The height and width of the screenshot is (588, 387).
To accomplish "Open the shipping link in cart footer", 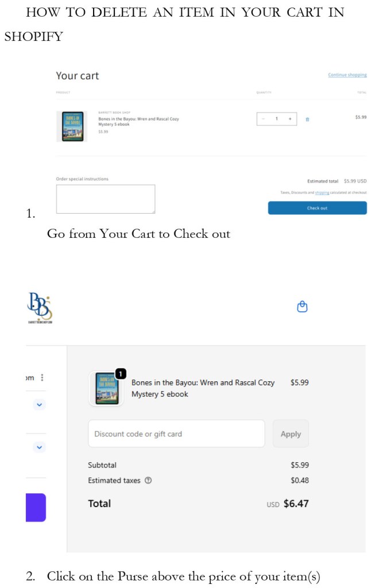I will tap(322, 192).
